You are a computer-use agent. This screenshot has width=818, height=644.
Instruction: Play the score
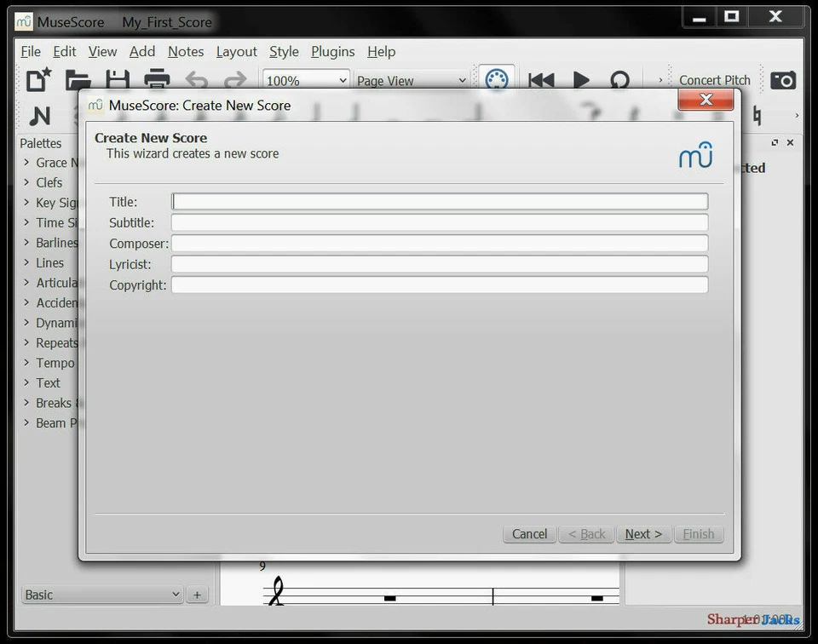click(x=581, y=78)
